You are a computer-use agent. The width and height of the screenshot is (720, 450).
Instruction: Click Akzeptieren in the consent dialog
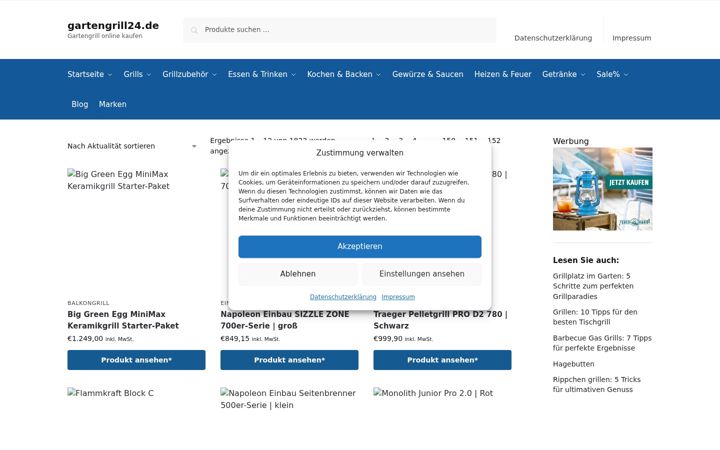click(360, 247)
